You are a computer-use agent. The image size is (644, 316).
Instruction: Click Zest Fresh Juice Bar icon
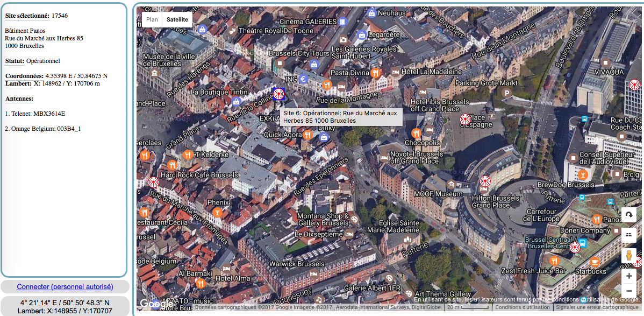coord(554,261)
